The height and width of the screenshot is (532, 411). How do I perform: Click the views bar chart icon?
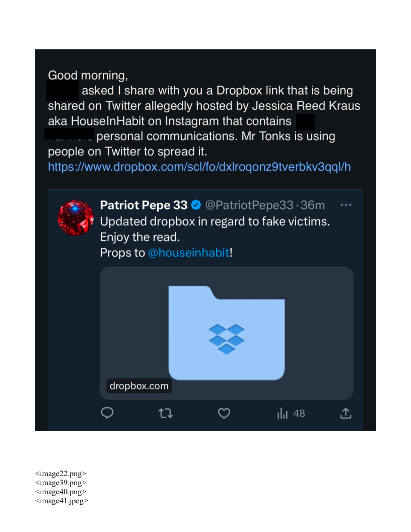[x=283, y=414]
